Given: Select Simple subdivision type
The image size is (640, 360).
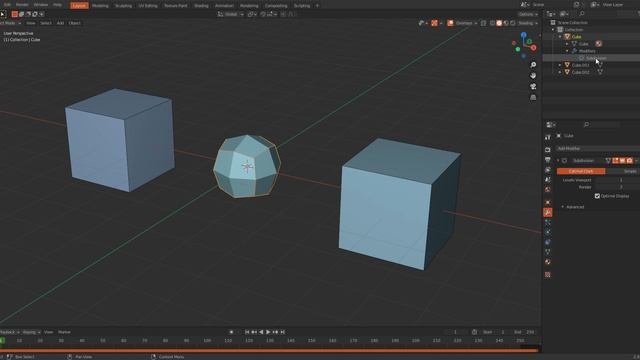Looking at the screenshot, I should click(624, 171).
